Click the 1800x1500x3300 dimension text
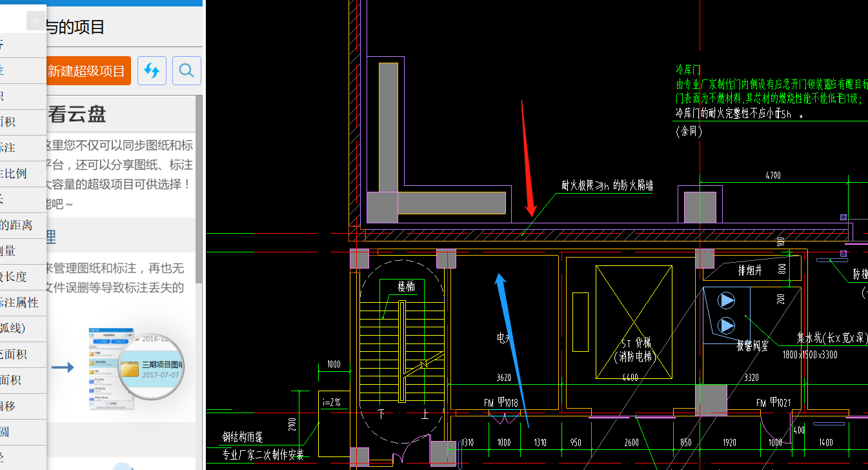The width and height of the screenshot is (868, 470). (809, 355)
